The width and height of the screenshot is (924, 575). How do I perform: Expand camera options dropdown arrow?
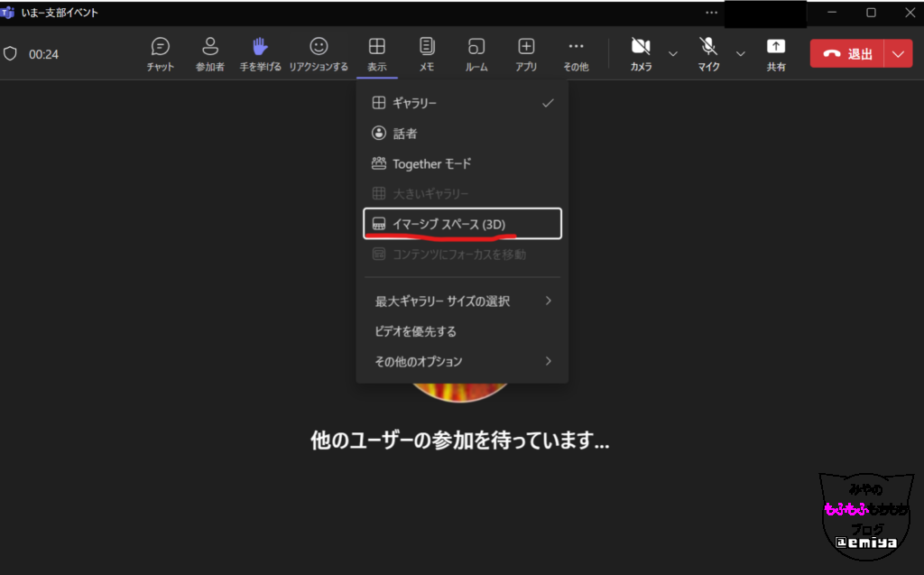click(672, 54)
